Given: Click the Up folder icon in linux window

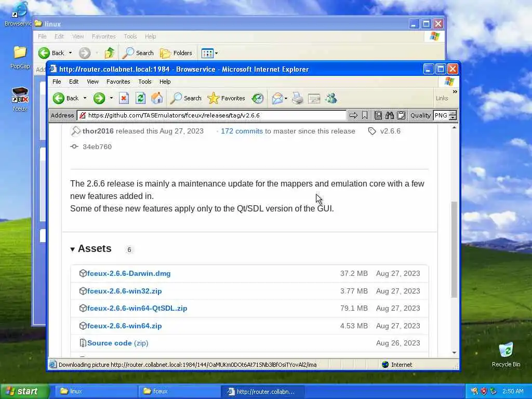Looking at the screenshot, I should [x=109, y=53].
